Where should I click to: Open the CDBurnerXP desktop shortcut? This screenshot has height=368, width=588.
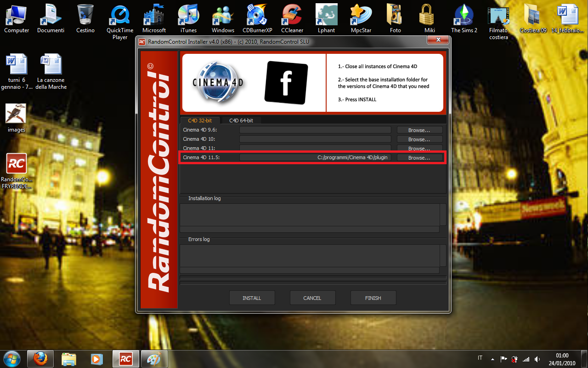coord(257,18)
